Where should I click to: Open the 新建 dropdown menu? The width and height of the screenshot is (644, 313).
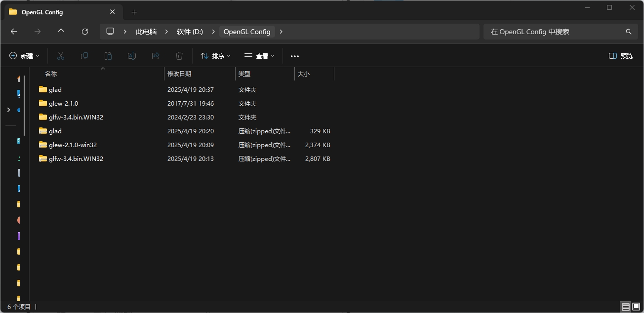click(x=24, y=56)
